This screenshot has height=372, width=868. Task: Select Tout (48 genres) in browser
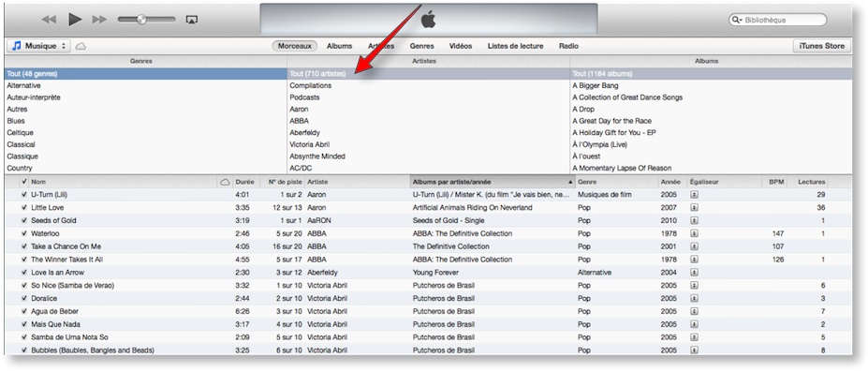point(145,74)
